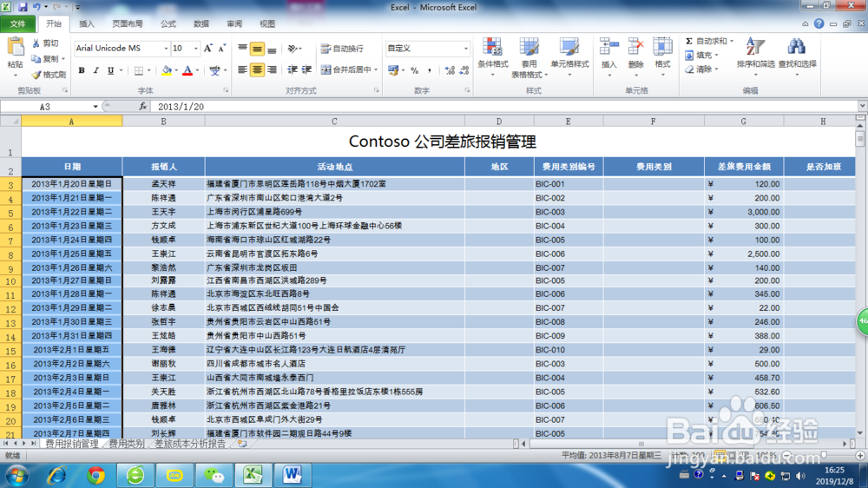
Task: Open Merge and Center 合并后居中 dropdown arrow
Action: pyautogui.click(x=376, y=69)
